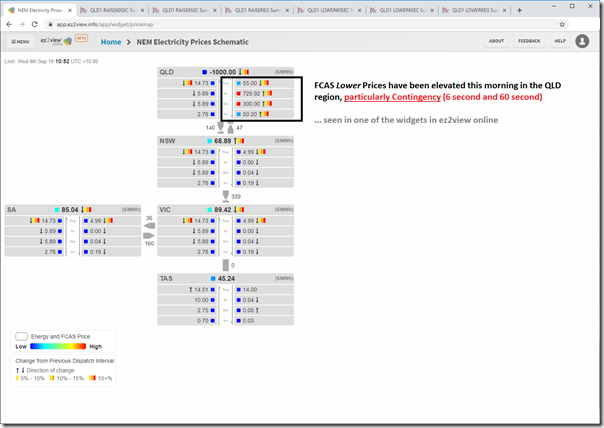Image resolution: width=604 pixels, height=428 pixels.
Task: Open the MENU hamburger button
Action: click(20, 41)
